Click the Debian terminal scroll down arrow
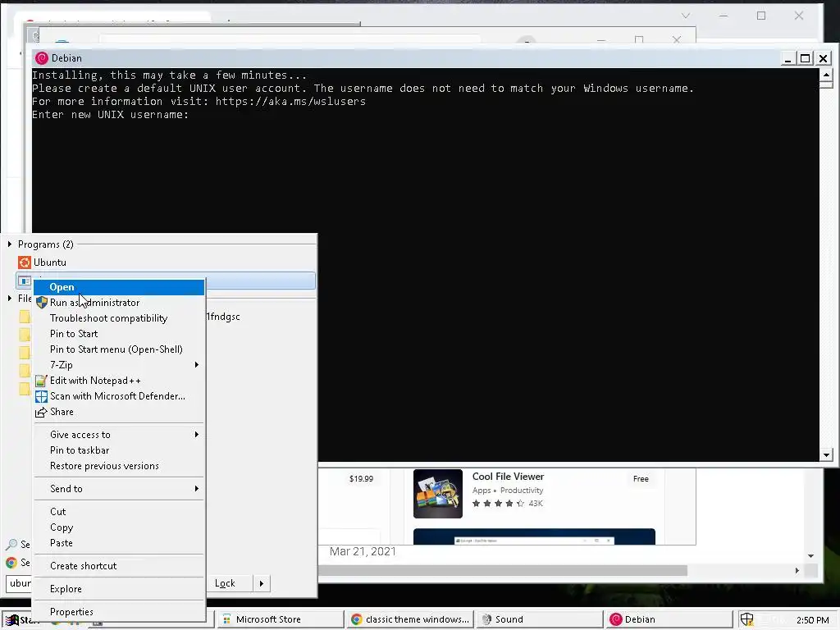The image size is (840, 630). [826, 454]
